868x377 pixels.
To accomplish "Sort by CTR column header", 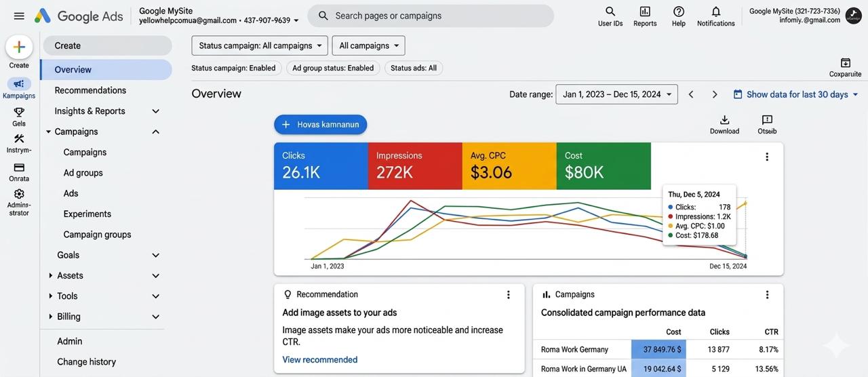I will point(771,332).
